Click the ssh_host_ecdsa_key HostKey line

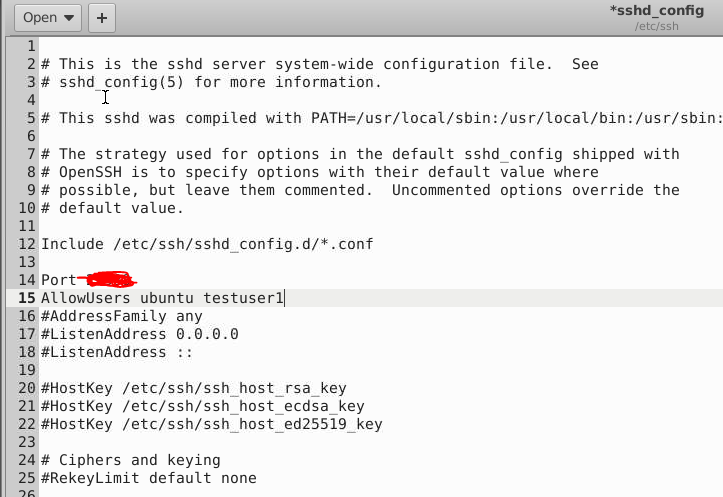coord(202,406)
